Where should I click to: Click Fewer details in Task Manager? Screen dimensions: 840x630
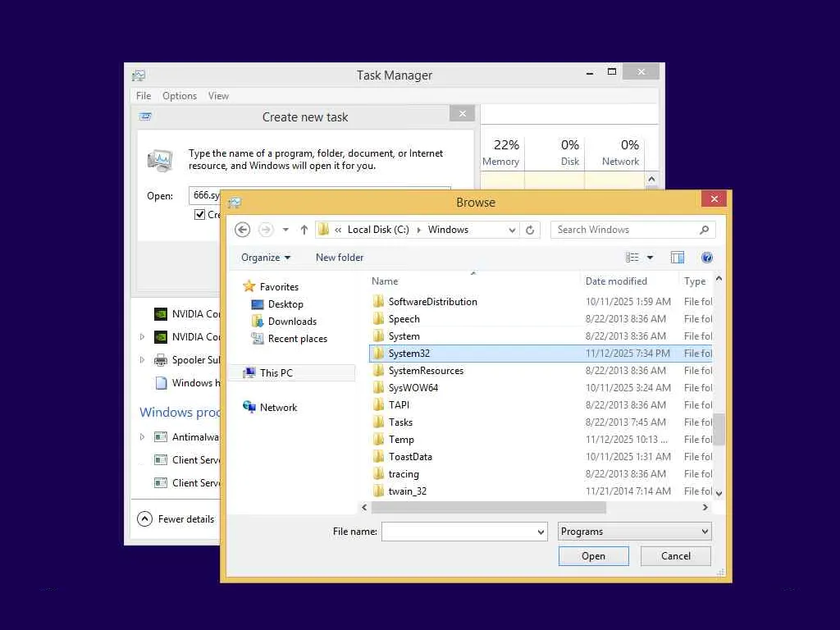point(176,519)
